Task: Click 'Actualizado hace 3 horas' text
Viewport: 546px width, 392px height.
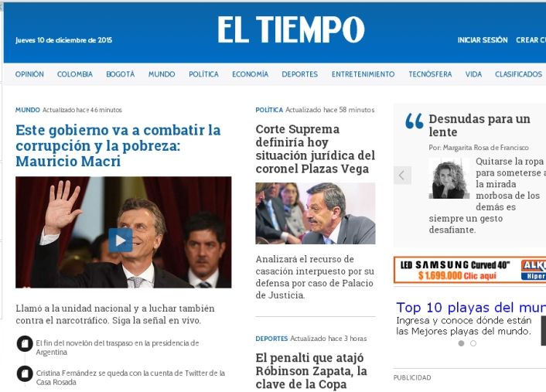Action: [x=329, y=339]
